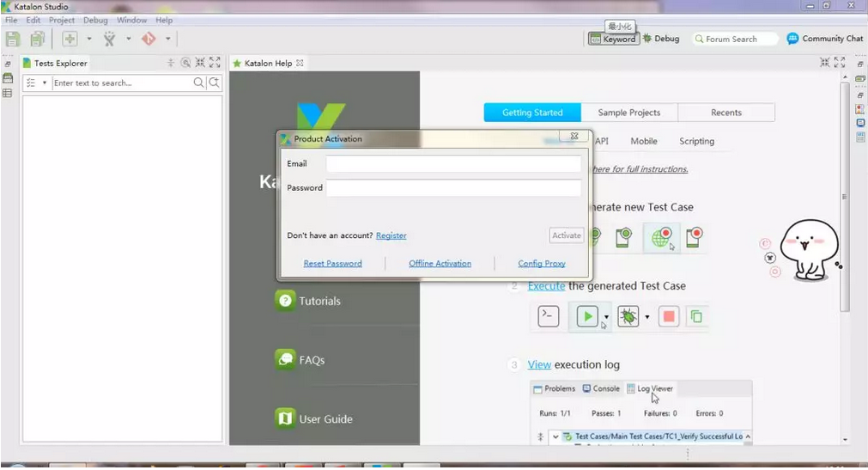Open the Spy tool icon in toolbar
The height and width of the screenshot is (470, 868).
point(110,39)
